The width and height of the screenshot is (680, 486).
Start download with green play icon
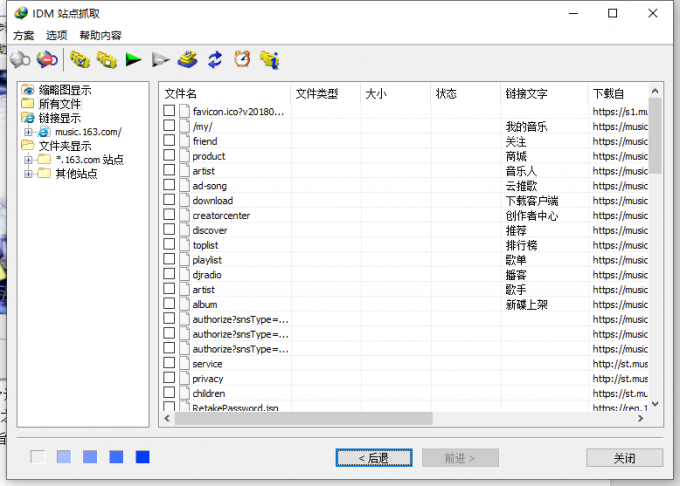134,60
